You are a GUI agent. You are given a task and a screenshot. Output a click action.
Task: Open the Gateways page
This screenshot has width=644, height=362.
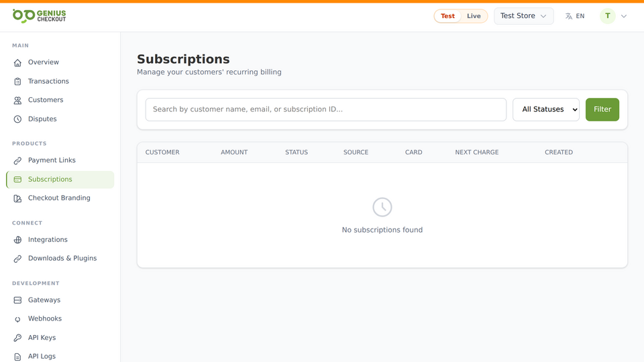pos(60,300)
